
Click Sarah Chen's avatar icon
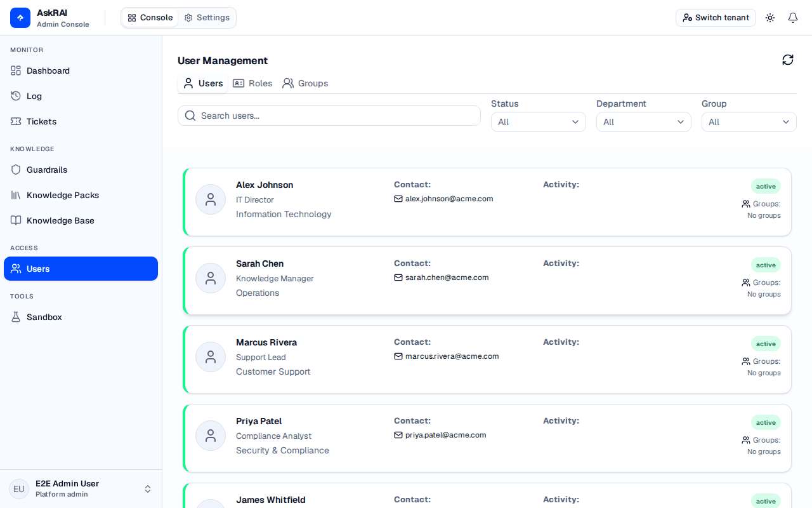pos(211,278)
